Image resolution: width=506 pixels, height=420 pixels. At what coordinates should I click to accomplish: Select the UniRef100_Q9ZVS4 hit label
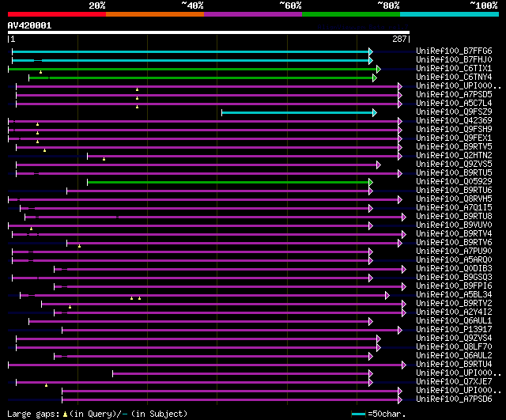(454, 339)
